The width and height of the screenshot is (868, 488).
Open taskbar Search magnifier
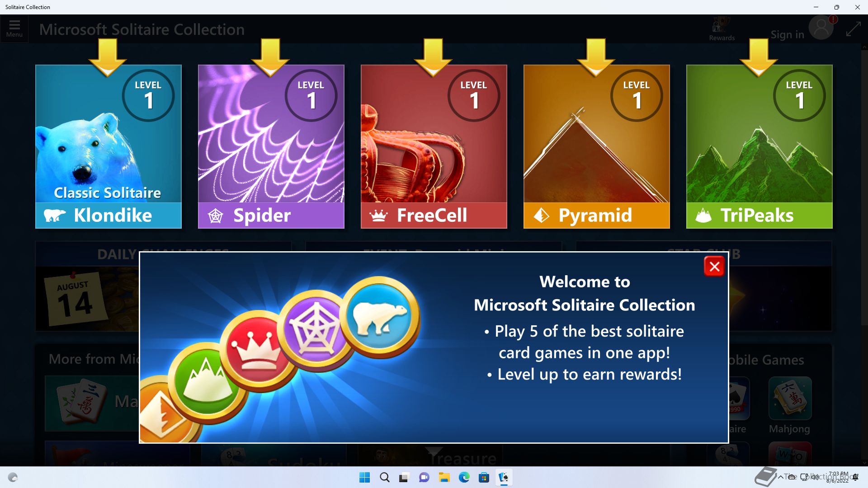(x=384, y=478)
